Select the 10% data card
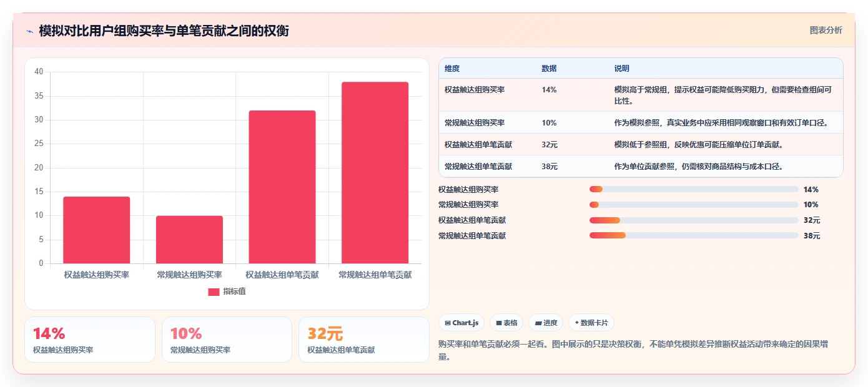868x387 pixels. click(227, 340)
